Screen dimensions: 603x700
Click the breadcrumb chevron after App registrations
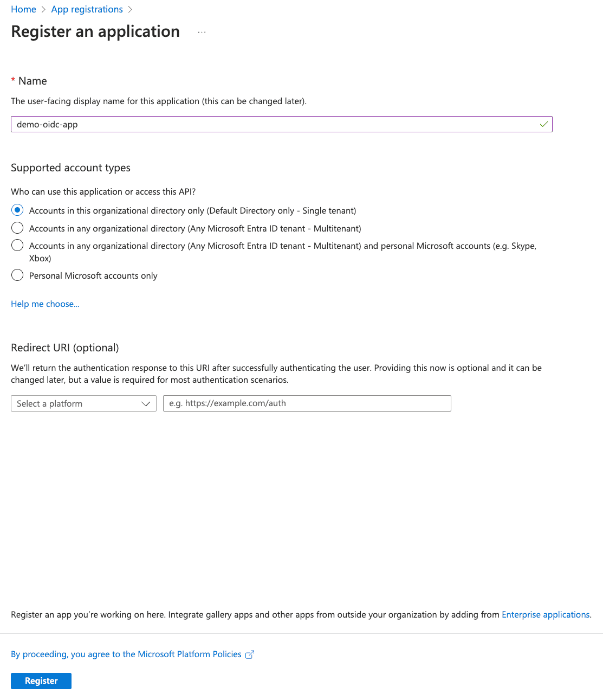[130, 9]
